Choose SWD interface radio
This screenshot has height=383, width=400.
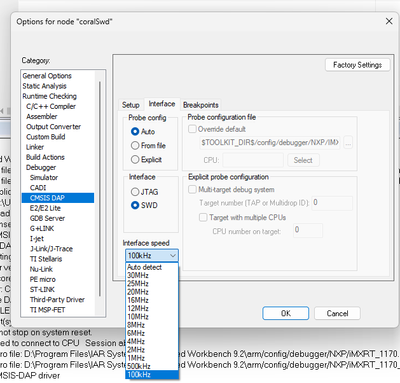135,205
